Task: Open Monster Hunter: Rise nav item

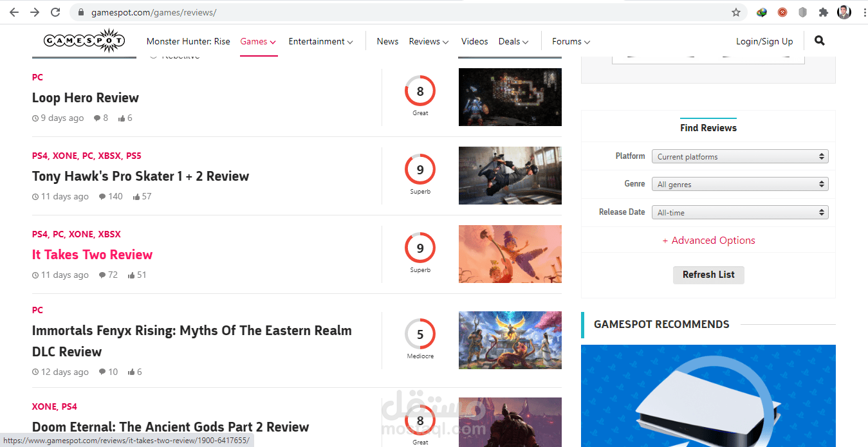Action: pos(188,41)
